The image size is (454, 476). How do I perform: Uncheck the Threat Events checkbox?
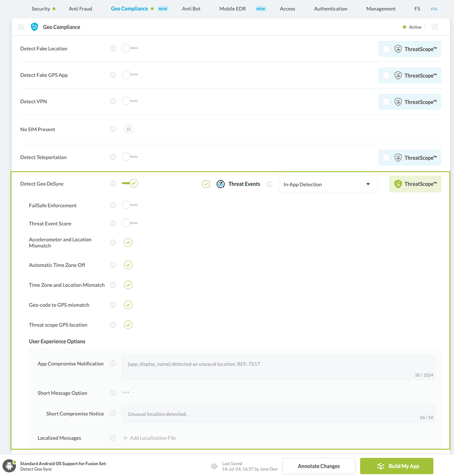click(206, 183)
